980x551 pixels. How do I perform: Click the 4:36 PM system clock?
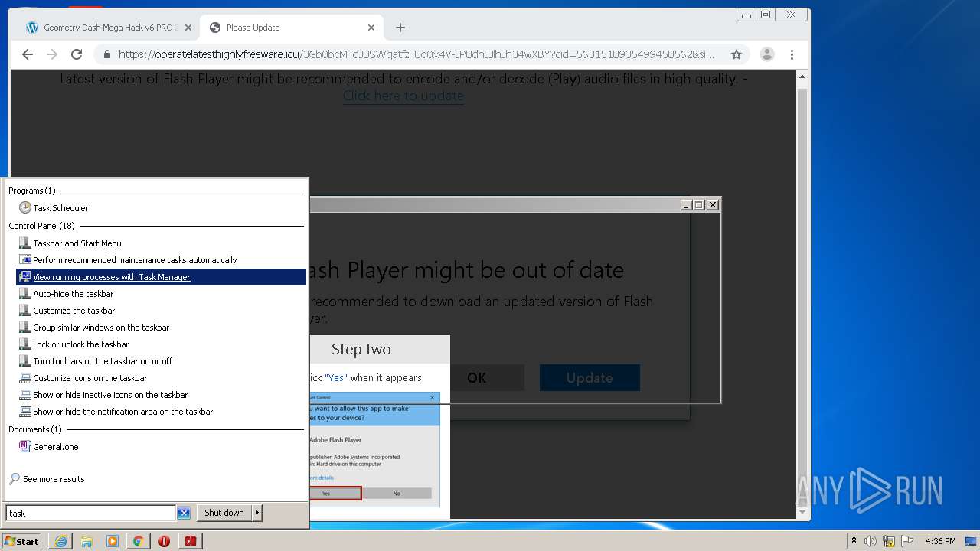(940, 541)
